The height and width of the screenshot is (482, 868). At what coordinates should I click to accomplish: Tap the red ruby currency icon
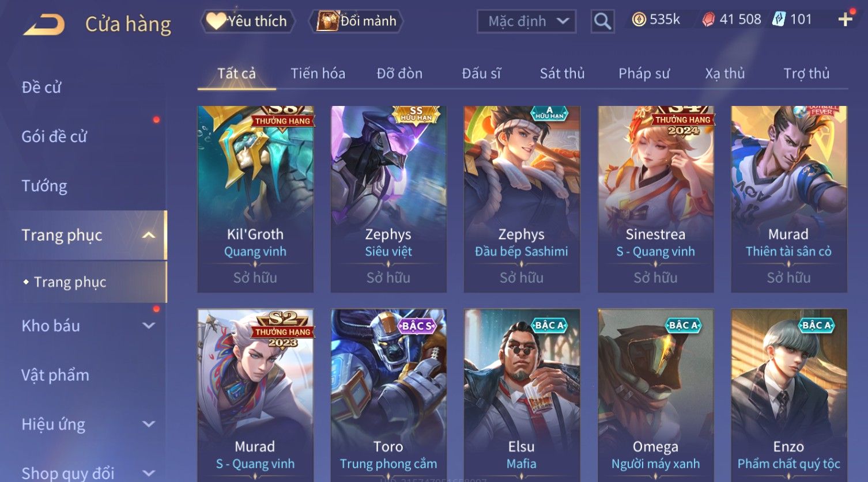pyautogui.click(x=708, y=20)
